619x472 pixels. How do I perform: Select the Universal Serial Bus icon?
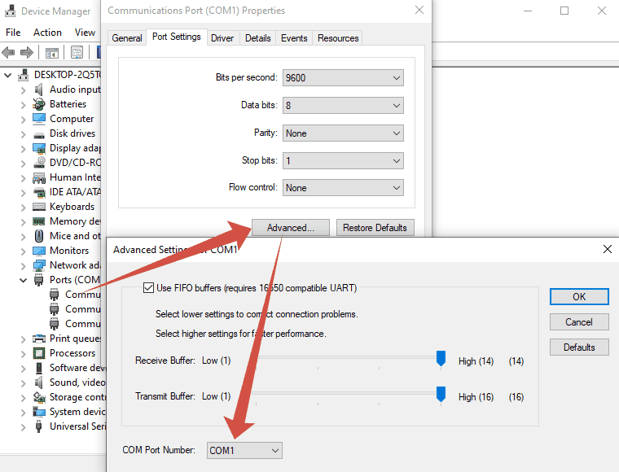click(39, 427)
